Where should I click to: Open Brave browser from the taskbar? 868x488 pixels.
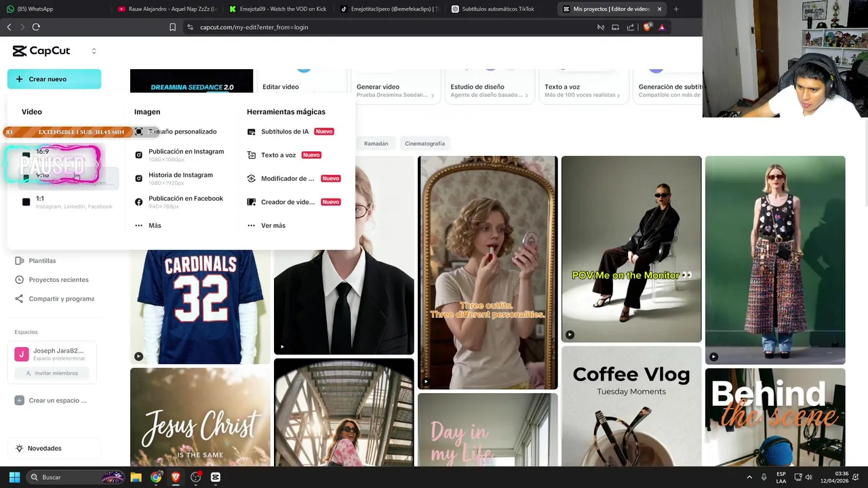[176, 477]
